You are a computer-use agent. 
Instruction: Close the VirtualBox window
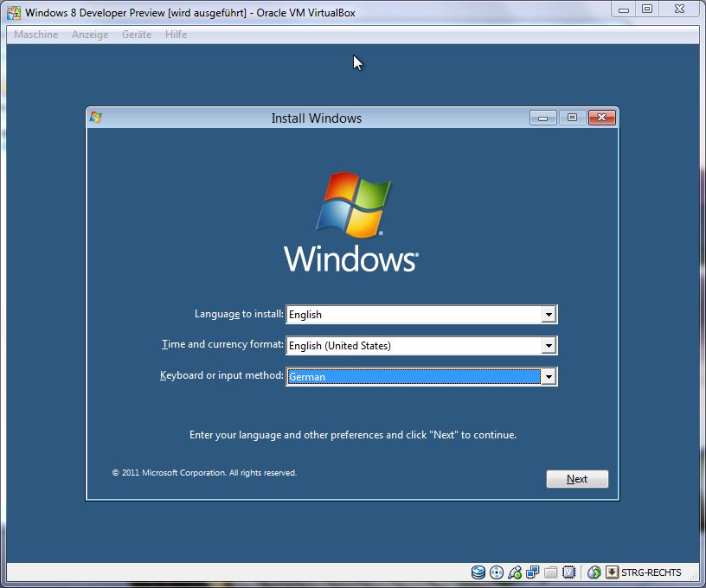pos(679,10)
